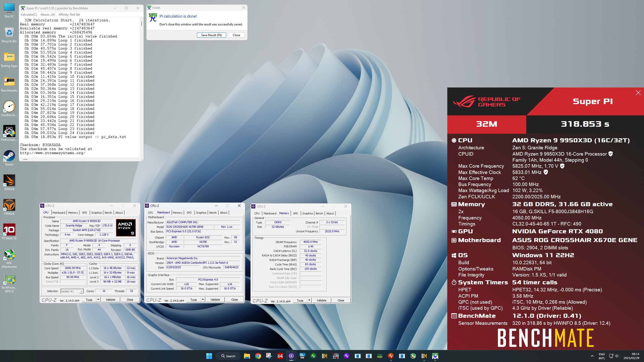Open the About...(A) menu in Super PI

(x=48, y=15)
